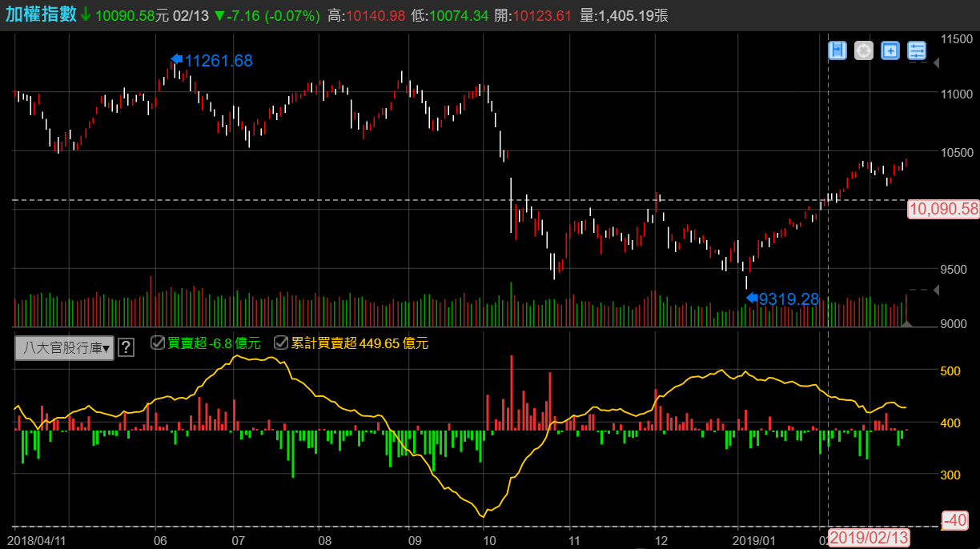980x549 pixels.
Task: Click the blue arrow at 11261.68 high marker
Action: pos(177,58)
